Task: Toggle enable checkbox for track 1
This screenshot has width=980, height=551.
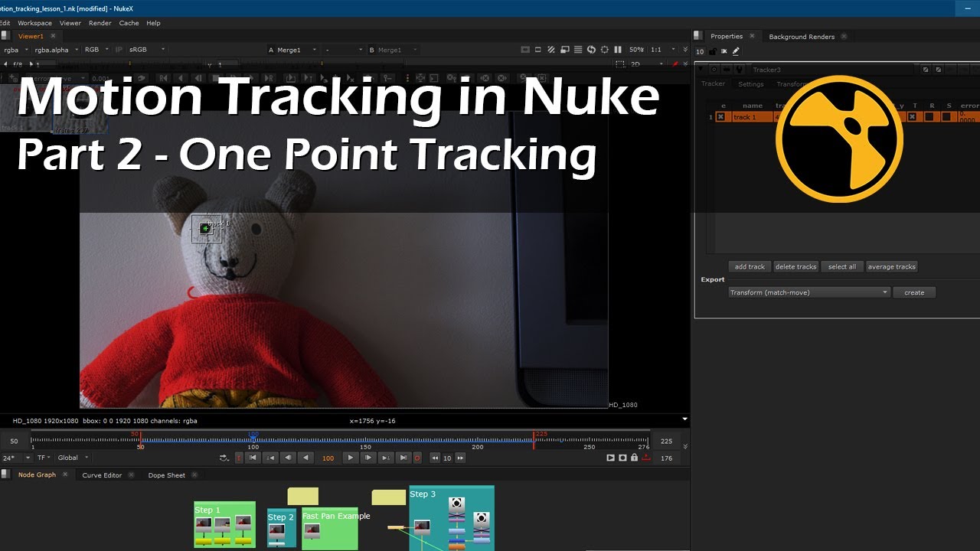Action: click(x=720, y=117)
